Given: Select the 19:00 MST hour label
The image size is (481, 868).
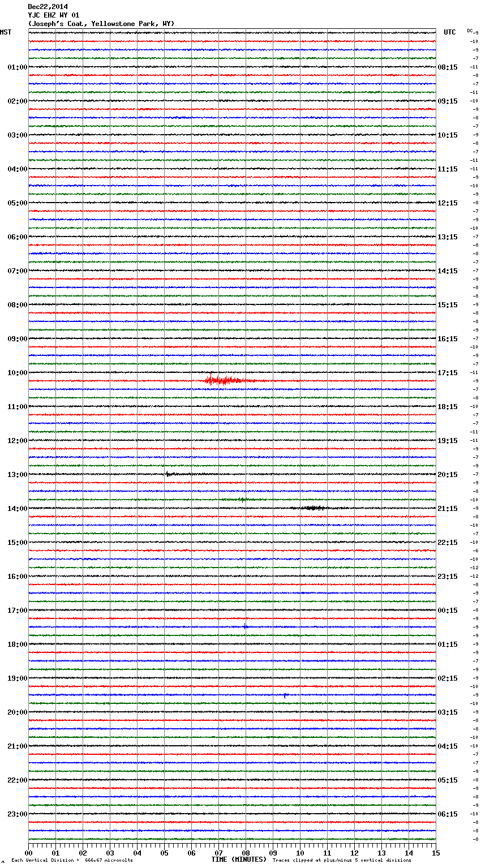Looking at the screenshot, I should click(x=17, y=678).
